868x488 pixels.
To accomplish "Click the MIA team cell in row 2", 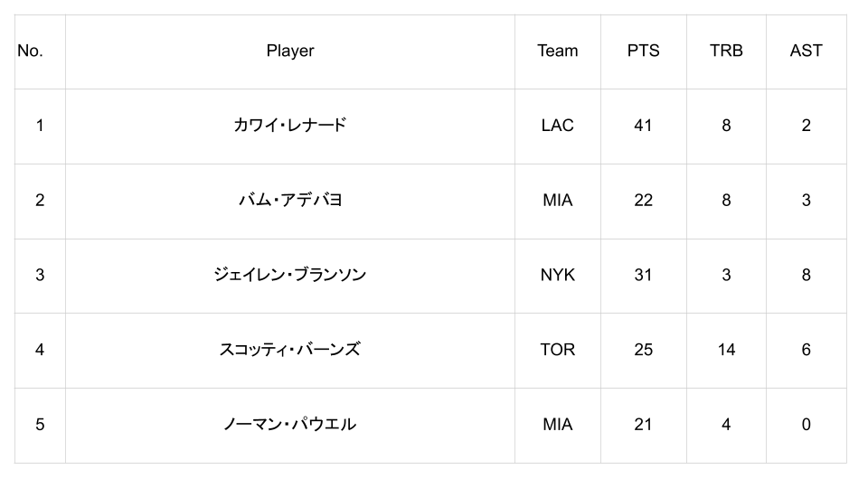I will tap(557, 201).
